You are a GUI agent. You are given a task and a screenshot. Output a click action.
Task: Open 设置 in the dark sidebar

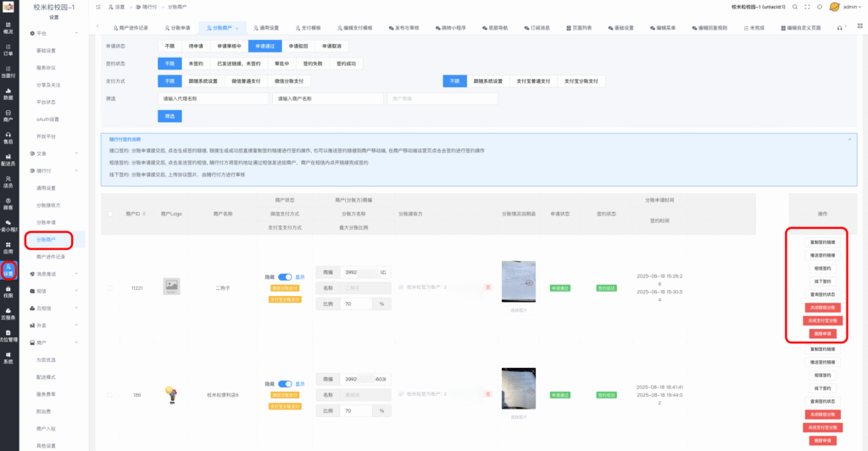click(x=8, y=270)
